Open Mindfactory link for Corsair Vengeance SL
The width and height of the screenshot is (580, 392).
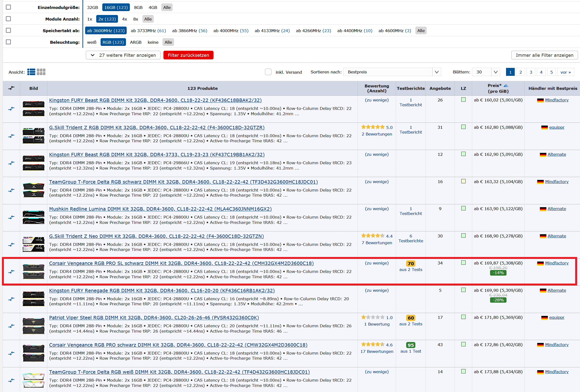557,263
